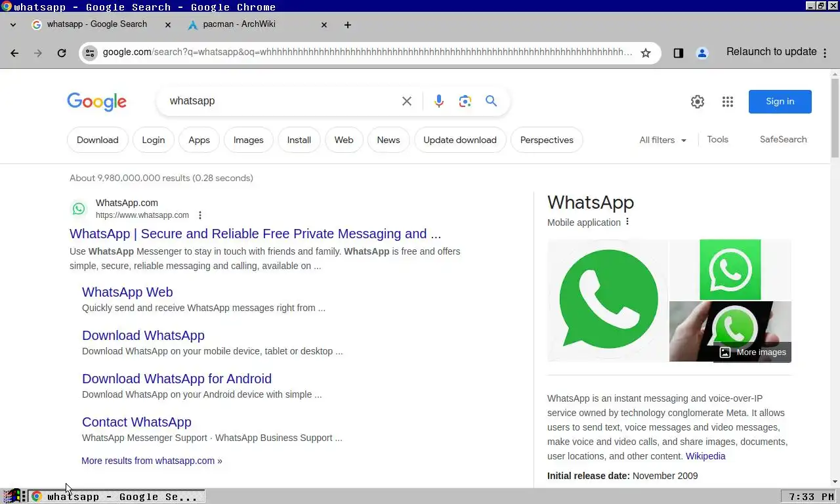Click the Relaunch to update button
Image resolution: width=840 pixels, height=504 pixels.
(x=772, y=52)
